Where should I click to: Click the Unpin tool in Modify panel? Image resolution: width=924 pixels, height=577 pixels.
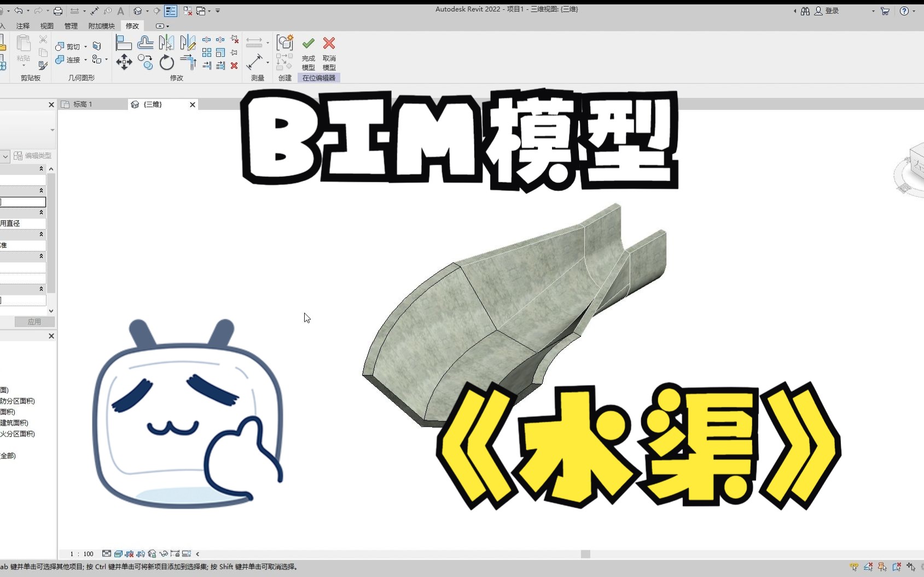tap(234, 39)
